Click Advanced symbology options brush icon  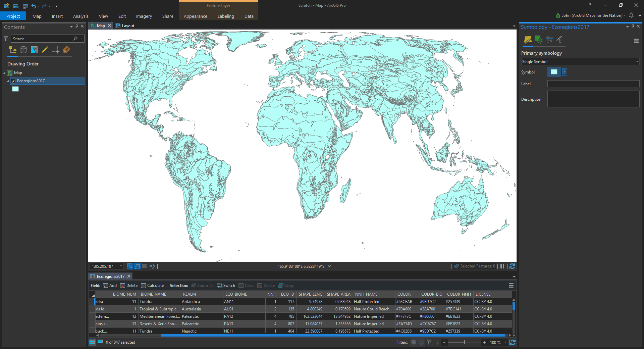[560, 40]
